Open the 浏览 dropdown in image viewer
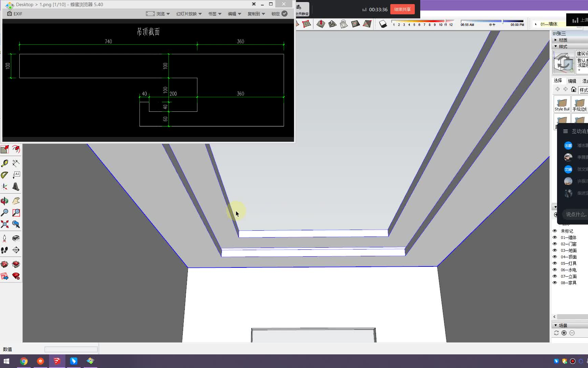588x368 pixels. (x=158, y=14)
